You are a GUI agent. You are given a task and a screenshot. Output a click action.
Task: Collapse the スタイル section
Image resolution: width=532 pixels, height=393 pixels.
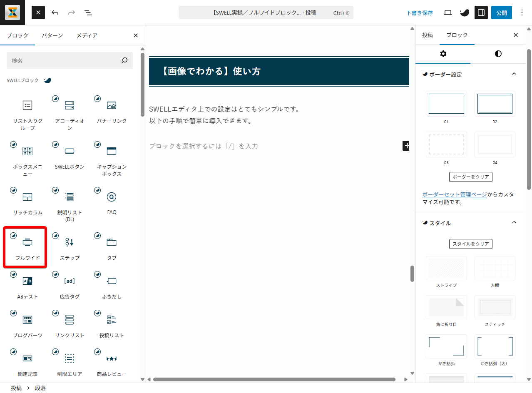(x=514, y=223)
